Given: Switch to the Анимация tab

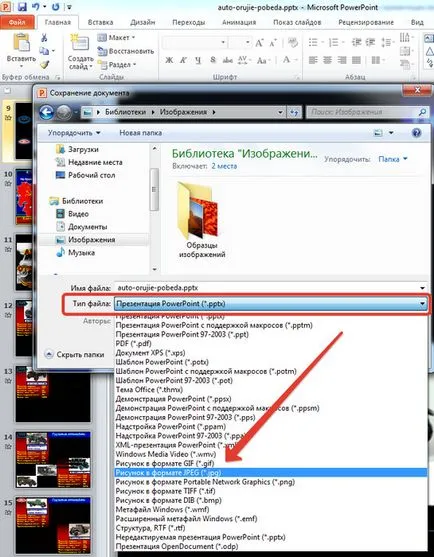Looking at the screenshot, I should point(239,22).
